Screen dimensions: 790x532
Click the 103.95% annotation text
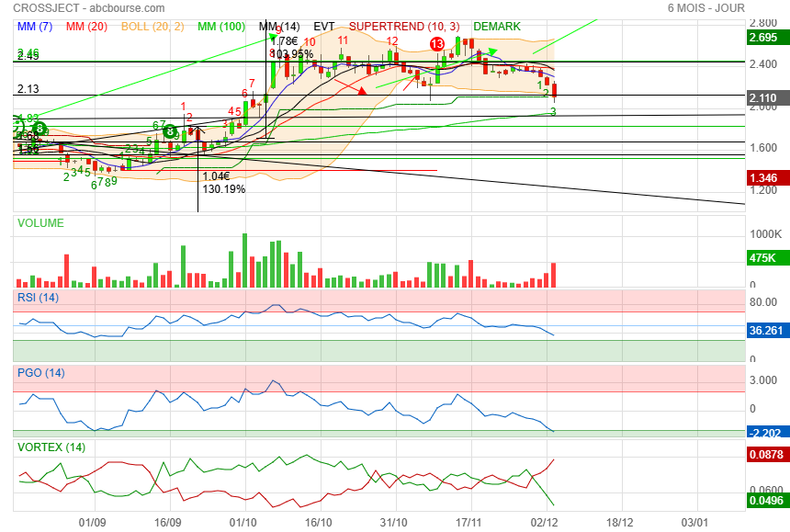(x=292, y=53)
